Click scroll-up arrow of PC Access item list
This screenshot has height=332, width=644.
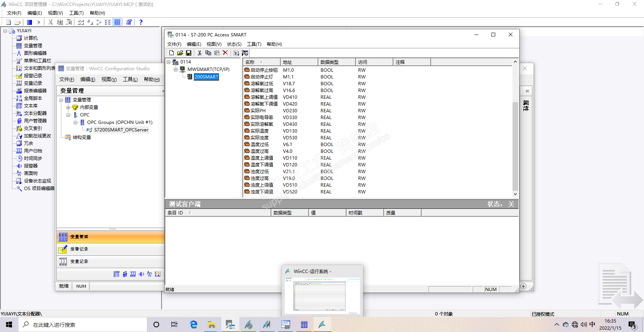pos(515,62)
